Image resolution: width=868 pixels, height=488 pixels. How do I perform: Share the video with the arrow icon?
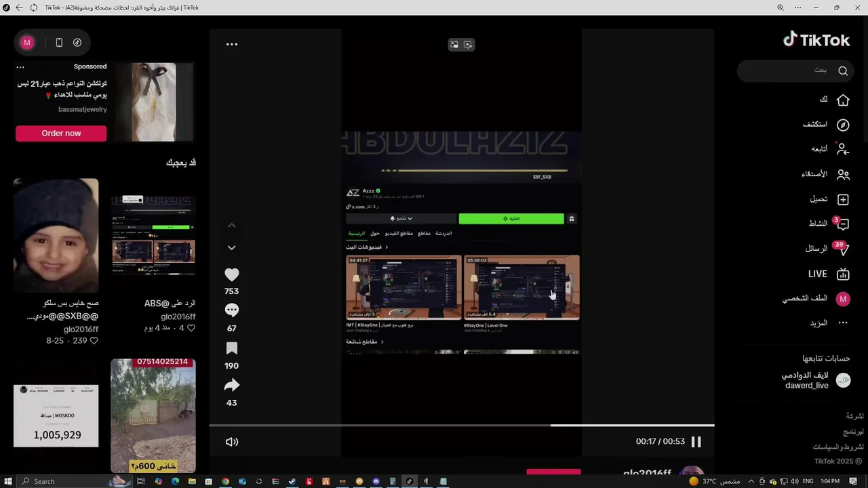(x=231, y=385)
